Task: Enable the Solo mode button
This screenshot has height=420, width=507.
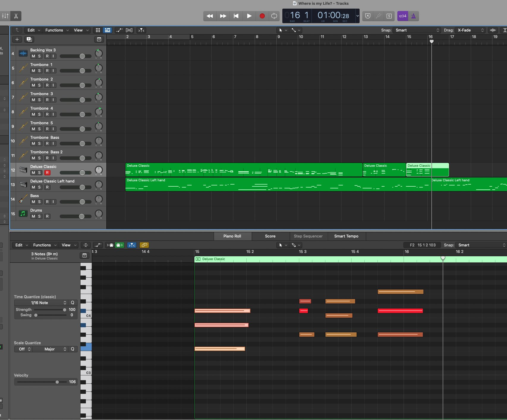Action: coord(389,16)
